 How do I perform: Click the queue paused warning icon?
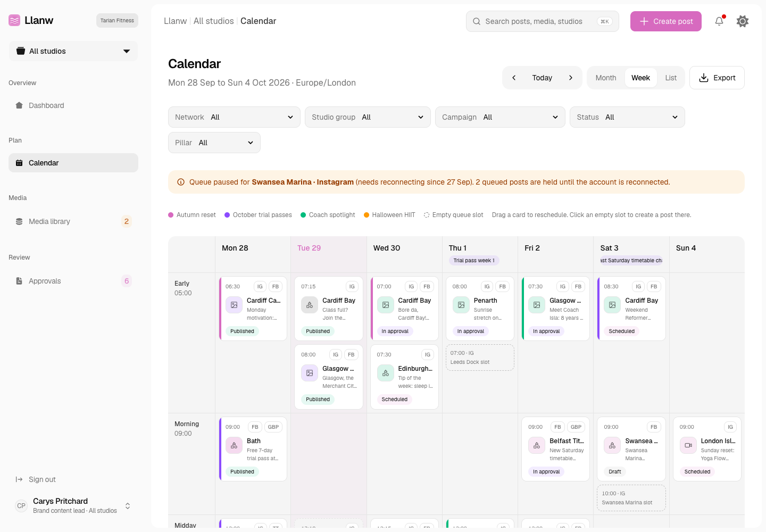click(x=181, y=182)
